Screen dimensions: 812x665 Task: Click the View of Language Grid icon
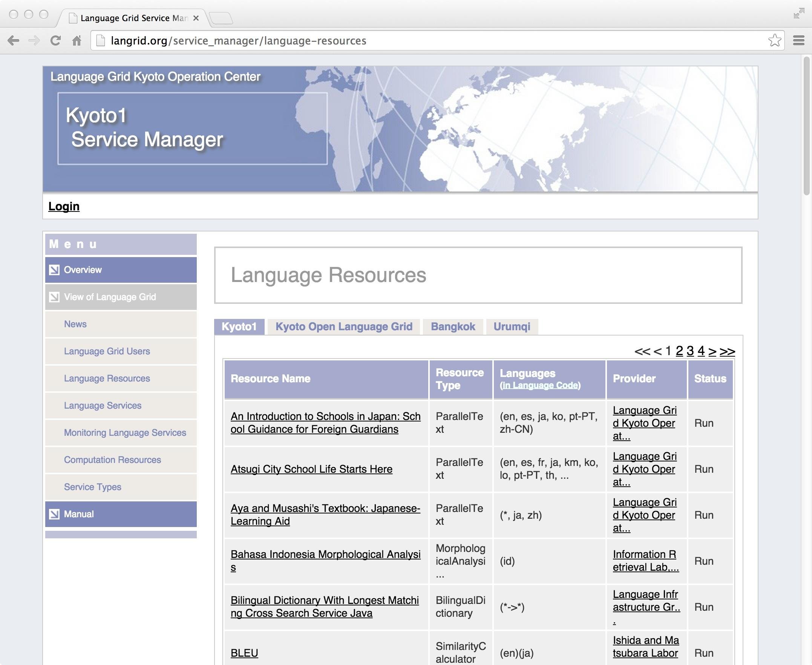click(55, 296)
